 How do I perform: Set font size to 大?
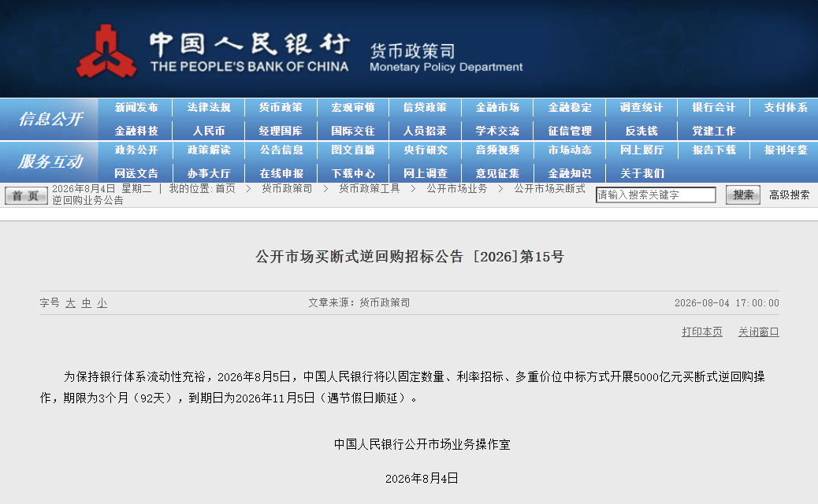pyautogui.click(x=70, y=303)
